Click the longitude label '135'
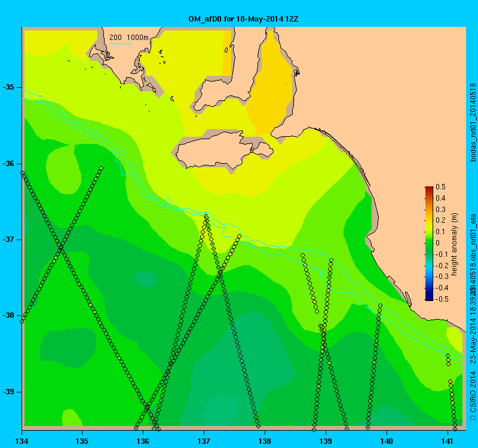Viewport: 478px width, 448px height. 82,441
